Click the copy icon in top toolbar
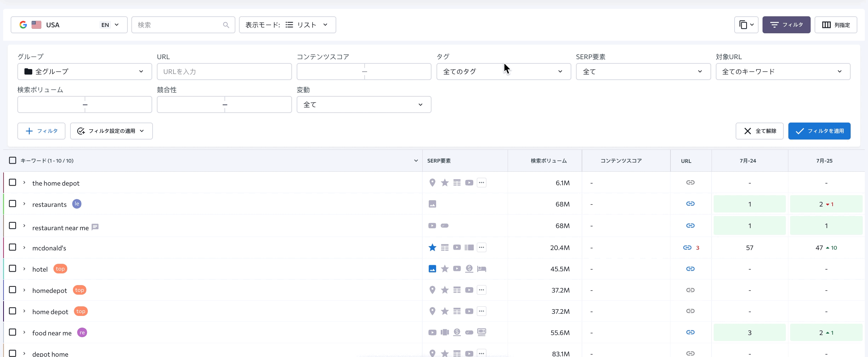The height and width of the screenshot is (357, 868). (743, 25)
